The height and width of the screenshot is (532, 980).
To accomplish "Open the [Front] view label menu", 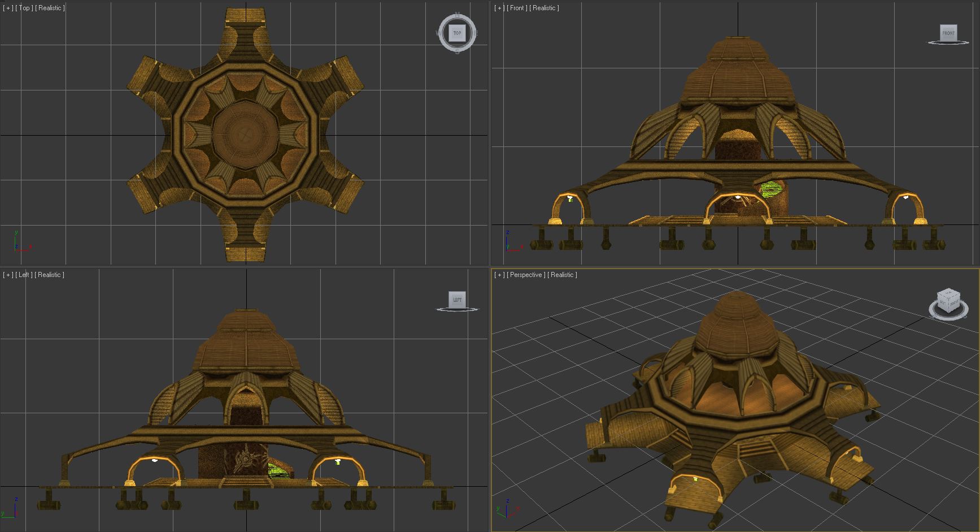I will (517, 8).
